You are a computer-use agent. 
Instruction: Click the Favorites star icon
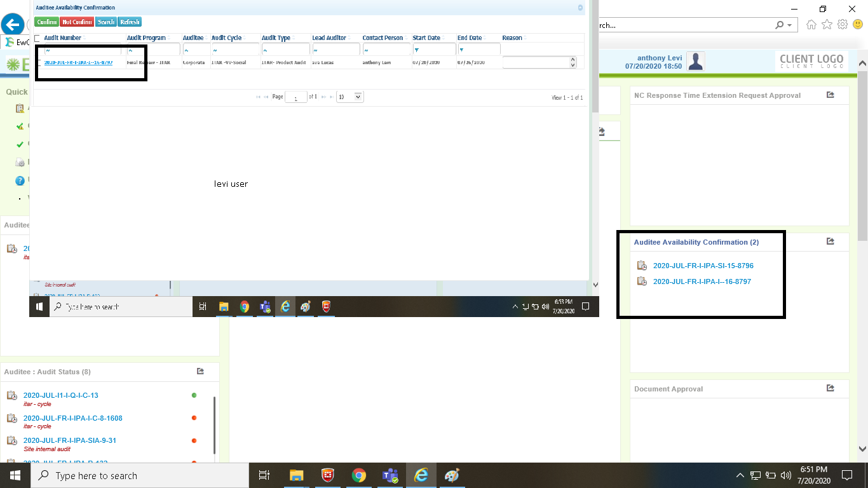(x=827, y=25)
